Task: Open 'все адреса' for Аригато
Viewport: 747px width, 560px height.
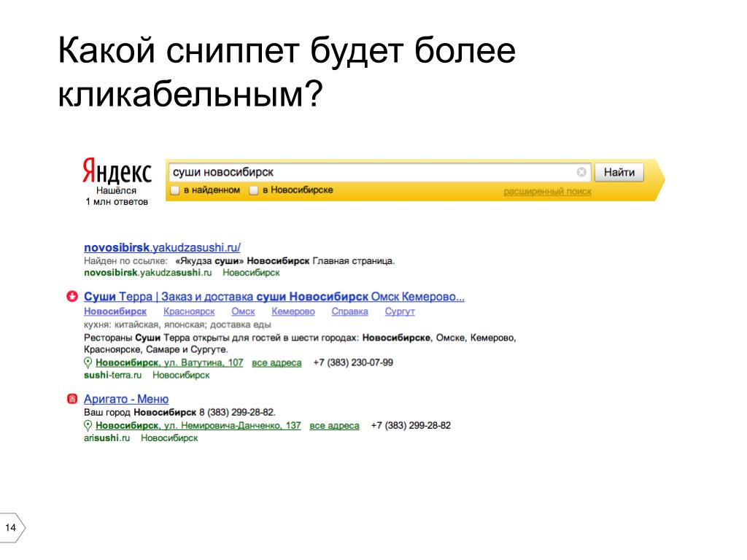Action: [334, 426]
